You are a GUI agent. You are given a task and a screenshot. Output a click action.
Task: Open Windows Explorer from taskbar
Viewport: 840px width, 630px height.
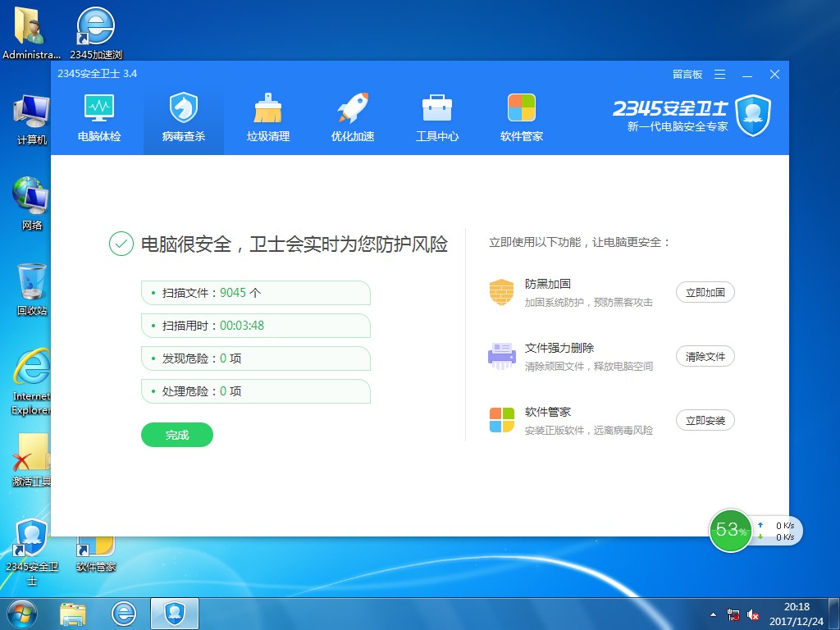point(73,614)
